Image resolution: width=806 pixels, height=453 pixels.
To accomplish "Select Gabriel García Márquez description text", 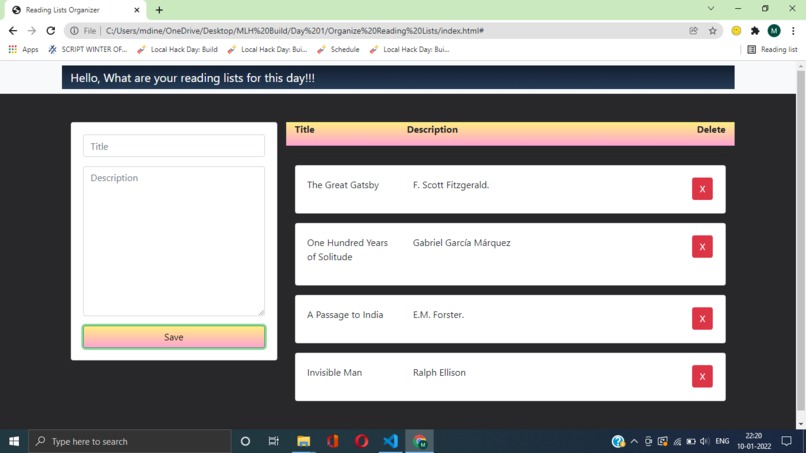I will 462,243.
